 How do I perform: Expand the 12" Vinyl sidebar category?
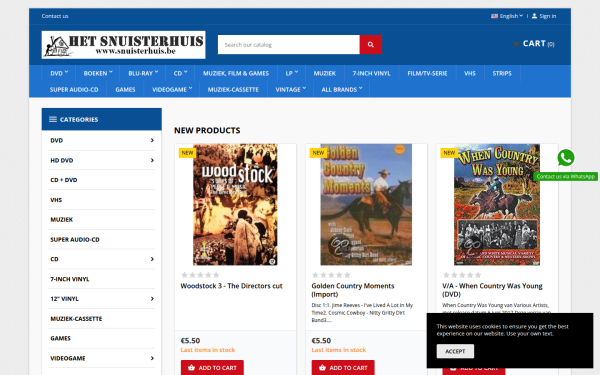(152, 299)
